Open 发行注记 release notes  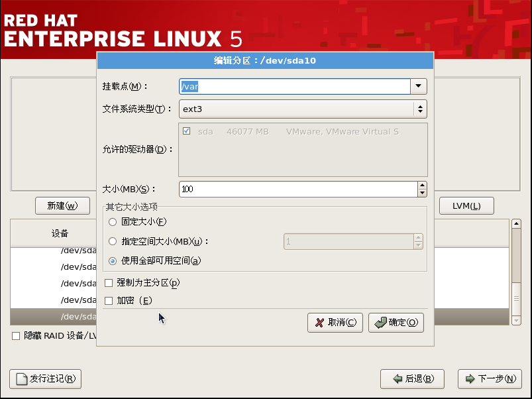(x=46, y=378)
